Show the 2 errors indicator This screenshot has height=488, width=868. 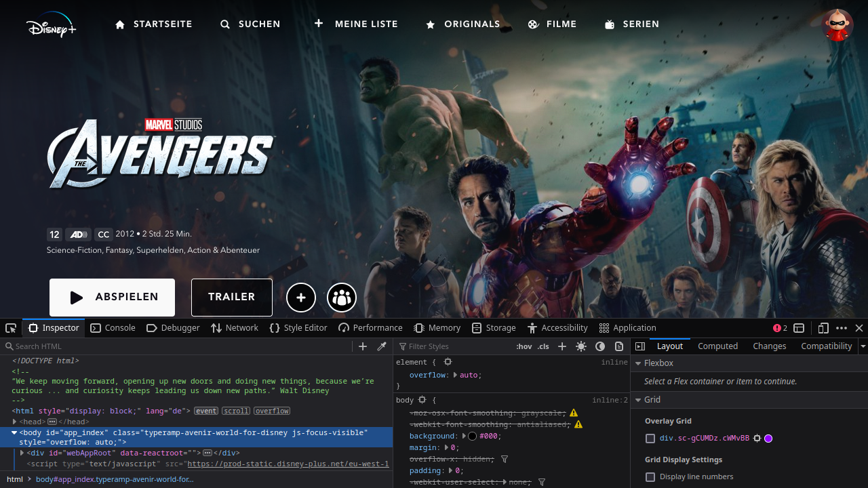[x=780, y=328]
